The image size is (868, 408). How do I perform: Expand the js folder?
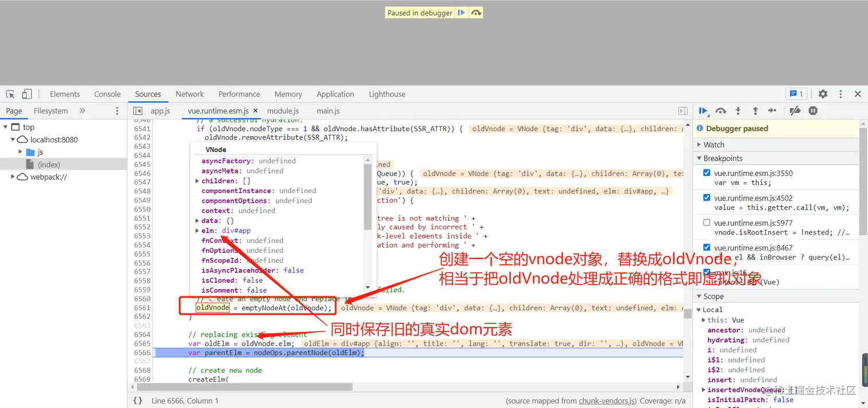coord(21,152)
